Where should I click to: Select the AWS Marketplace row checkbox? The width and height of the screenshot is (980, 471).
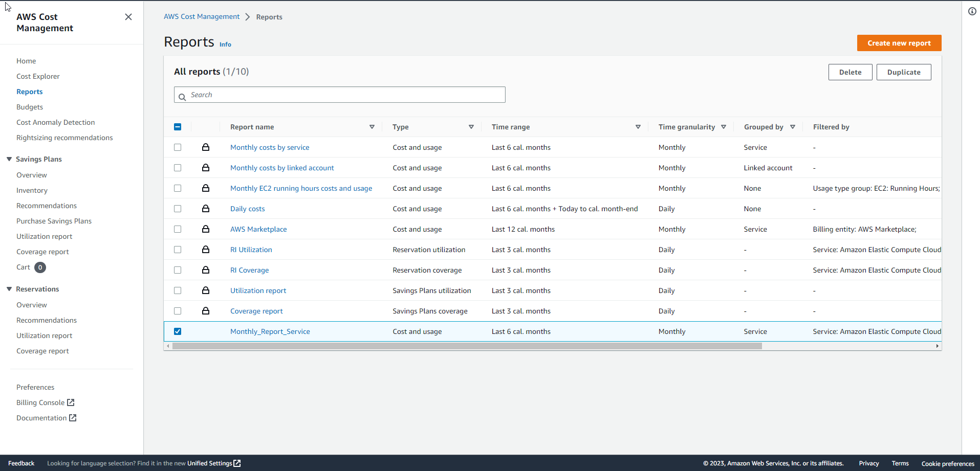(178, 229)
